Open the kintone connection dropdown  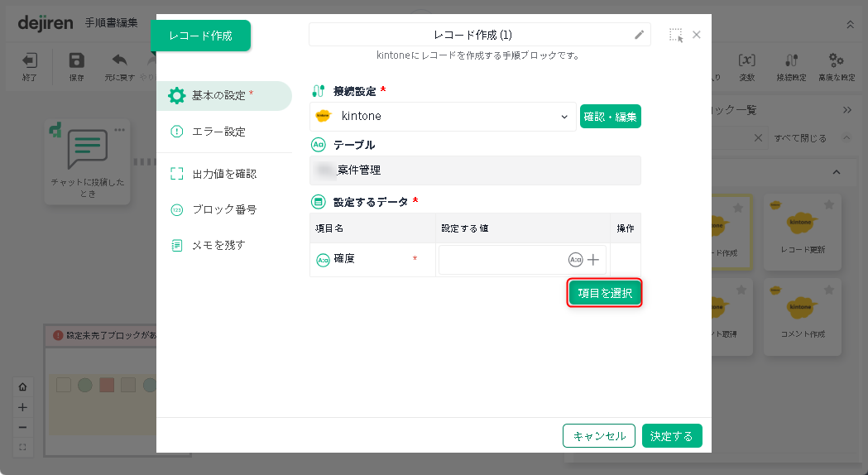coord(443,117)
